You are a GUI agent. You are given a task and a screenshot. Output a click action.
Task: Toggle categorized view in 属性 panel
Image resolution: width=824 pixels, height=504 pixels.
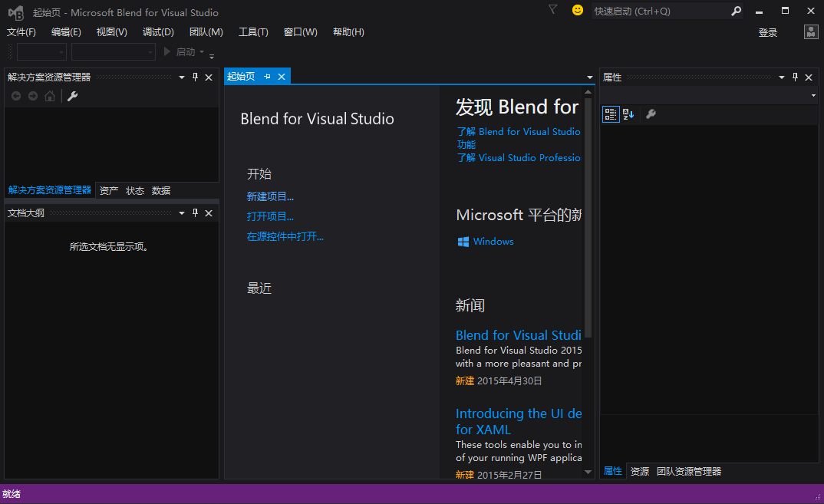point(611,114)
